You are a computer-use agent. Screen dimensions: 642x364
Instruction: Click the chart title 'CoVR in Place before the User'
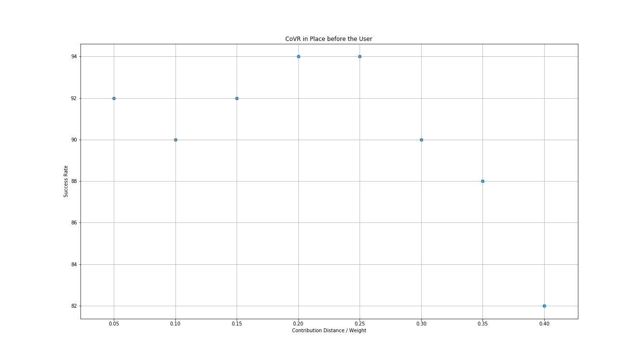click(x=329, y=39)
